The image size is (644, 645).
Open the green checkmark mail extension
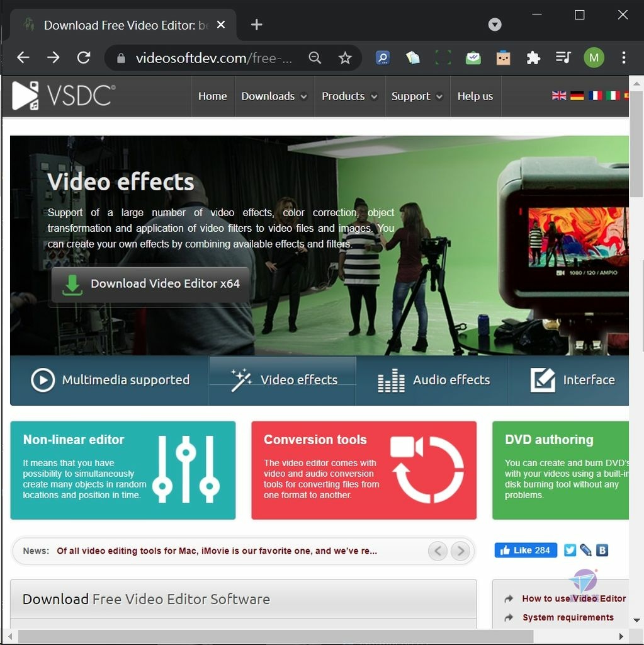click(x=473, y=57)
